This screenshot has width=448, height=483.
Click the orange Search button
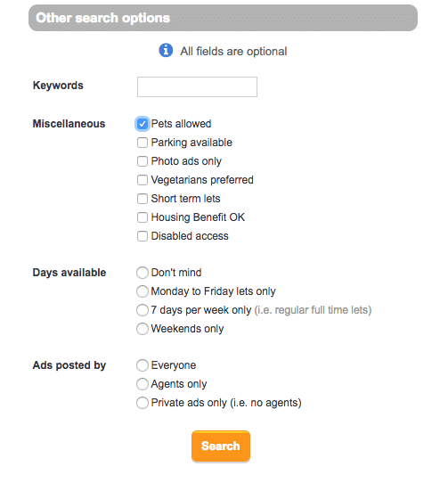221,446
